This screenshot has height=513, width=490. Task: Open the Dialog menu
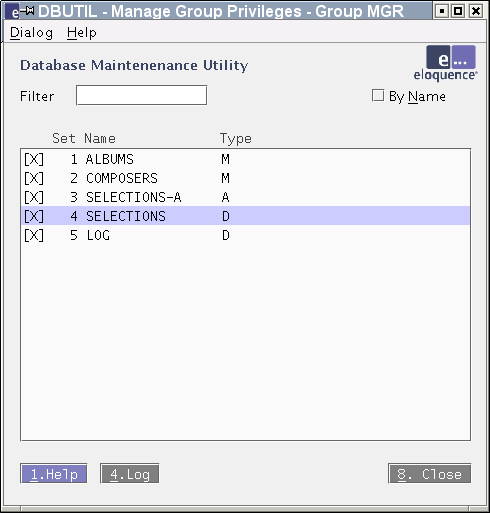pos(31,33)
